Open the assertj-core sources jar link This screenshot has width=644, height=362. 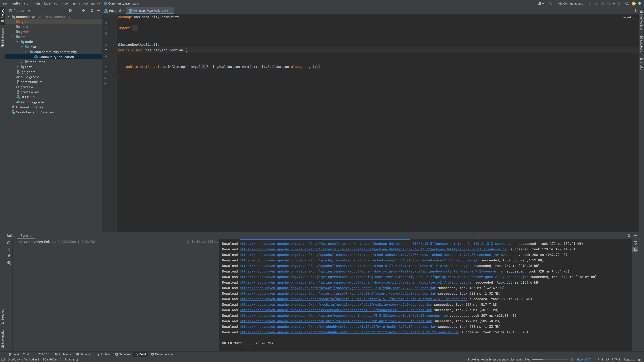pyautogui.click(x=338, y=293)
